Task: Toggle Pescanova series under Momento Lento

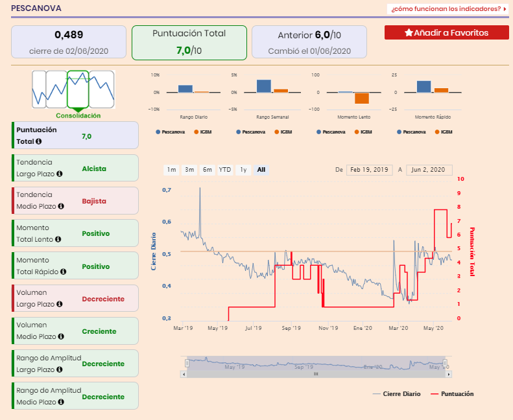Action: tap(331, 132)
